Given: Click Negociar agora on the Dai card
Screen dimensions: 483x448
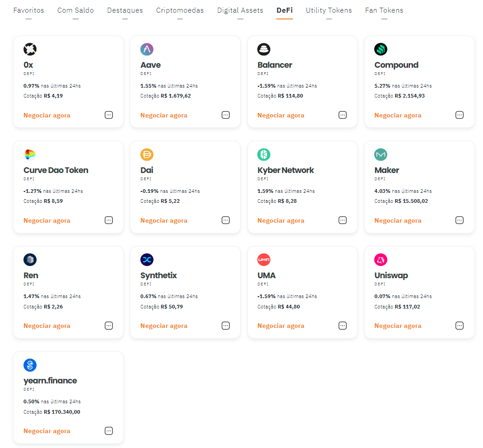Looking at the screenshot, I should pos(164,220).
